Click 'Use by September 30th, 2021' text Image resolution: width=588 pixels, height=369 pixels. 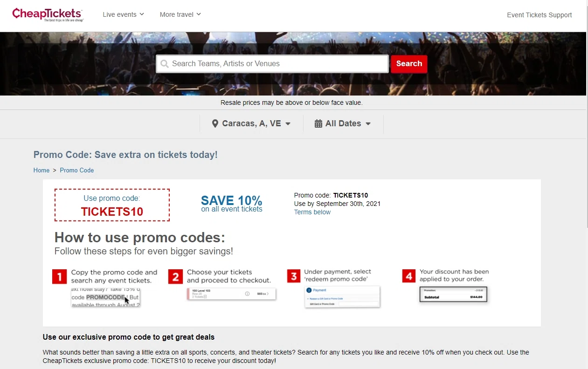click(338, 204)
